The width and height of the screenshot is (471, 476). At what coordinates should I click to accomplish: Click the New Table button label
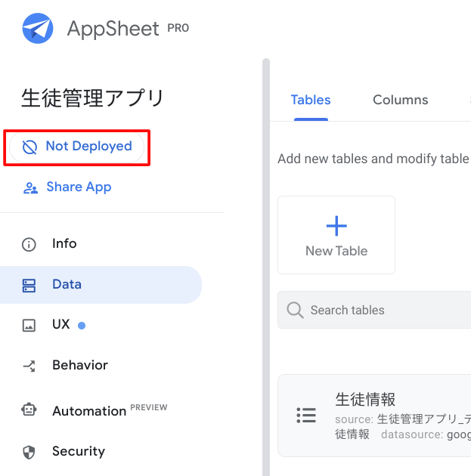(x=336, y=251)
